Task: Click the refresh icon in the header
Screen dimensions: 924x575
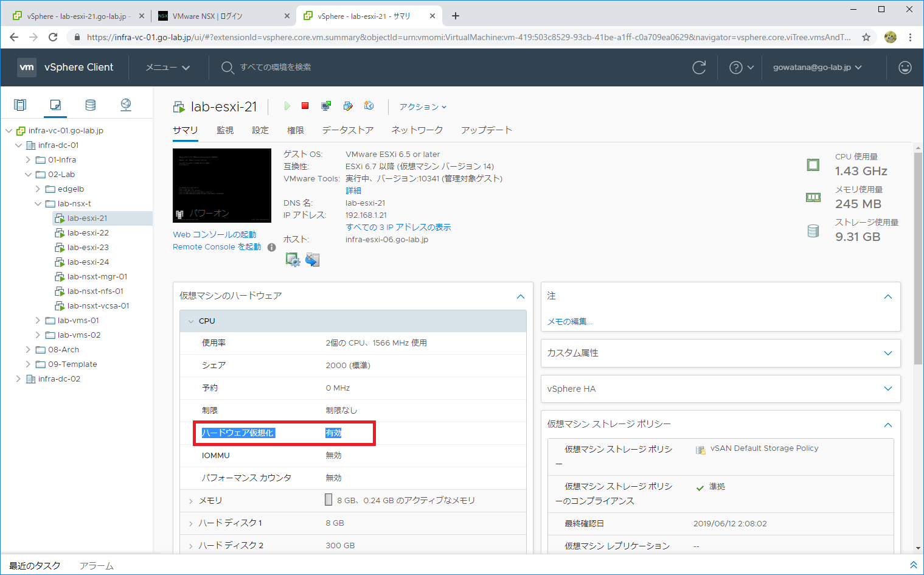Action: click(x=699, y=68)
